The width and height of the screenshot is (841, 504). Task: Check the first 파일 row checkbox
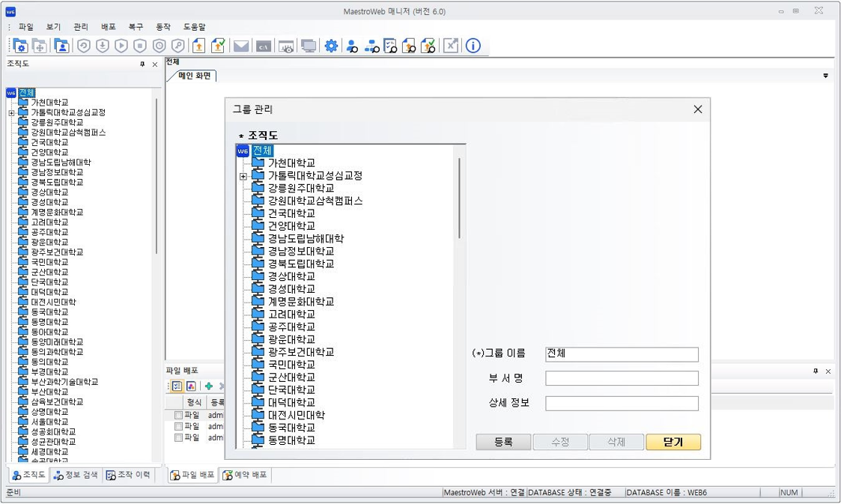[178, 415]
